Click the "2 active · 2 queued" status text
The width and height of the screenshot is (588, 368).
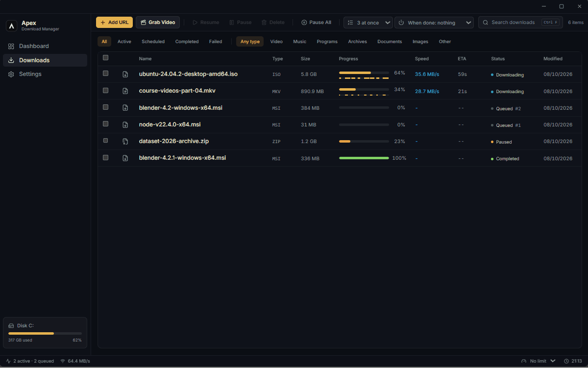34,361
